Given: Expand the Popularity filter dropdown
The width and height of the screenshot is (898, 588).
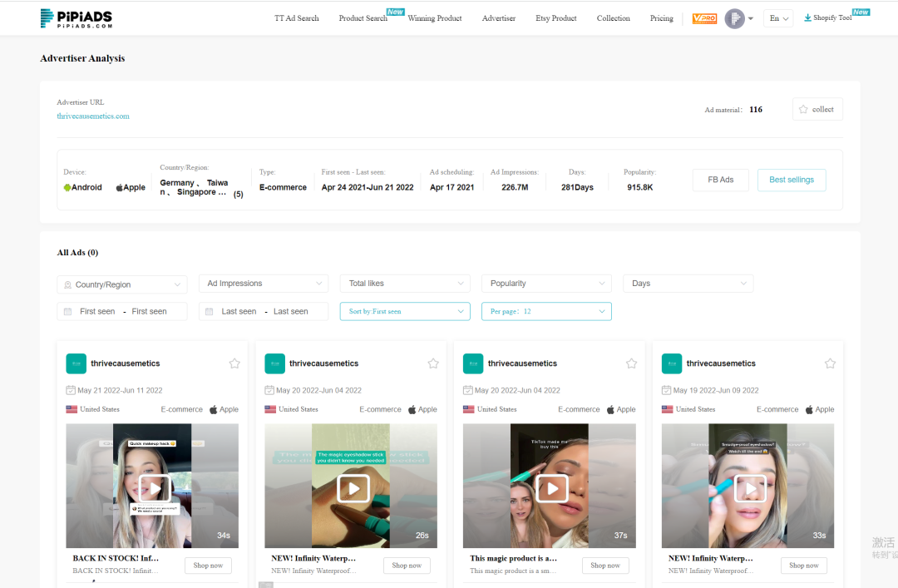Looking at the screenshot, I should point(546,284).
